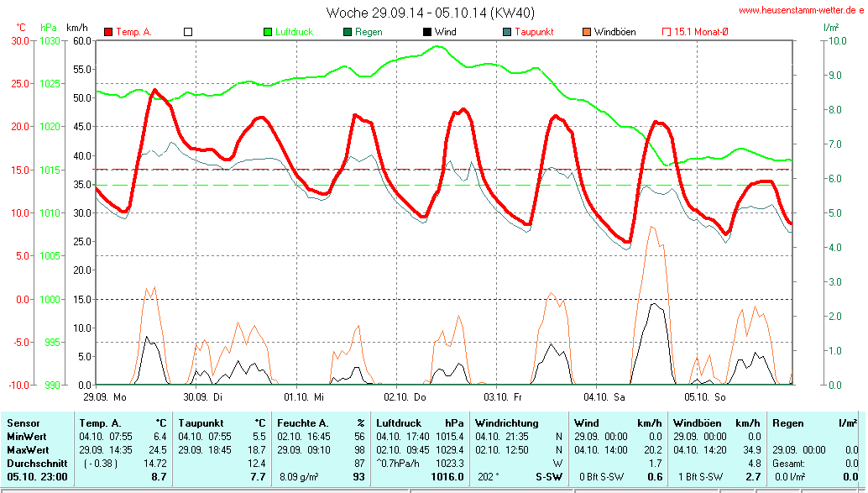Viewport: 868px width, 493px height.
Task: Click the dark green Regen legend square
Action: point(348,32)
